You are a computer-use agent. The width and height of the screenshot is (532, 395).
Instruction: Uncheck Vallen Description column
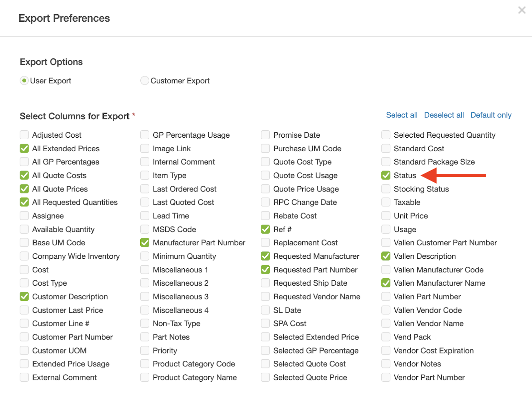386,256
